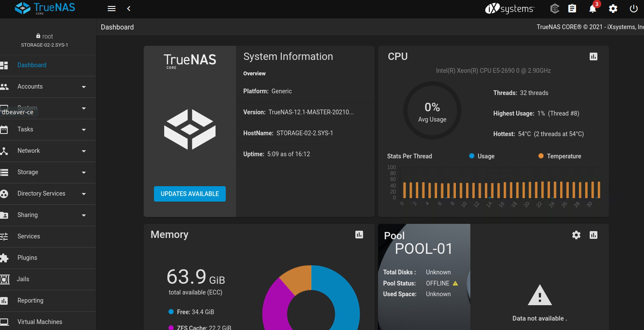Click the Virtual Machines monitor icon
The image size is (644, 330).
click(x=4, y=322)
